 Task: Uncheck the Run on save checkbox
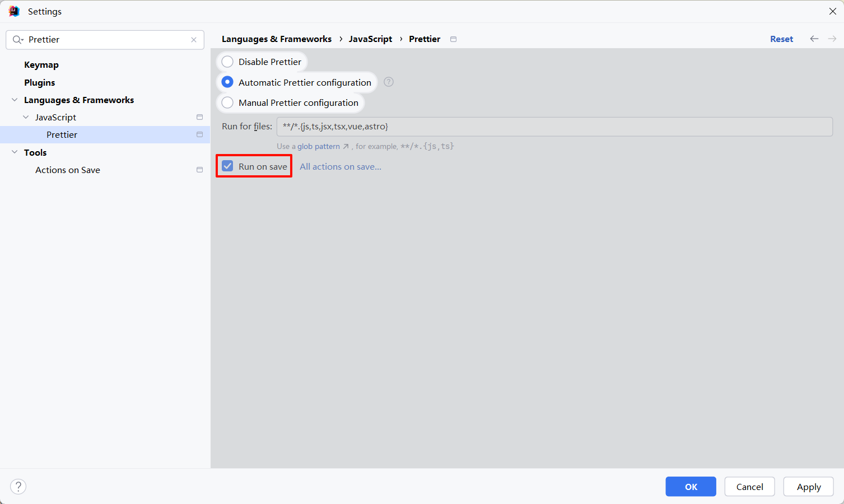pos(227,166)
